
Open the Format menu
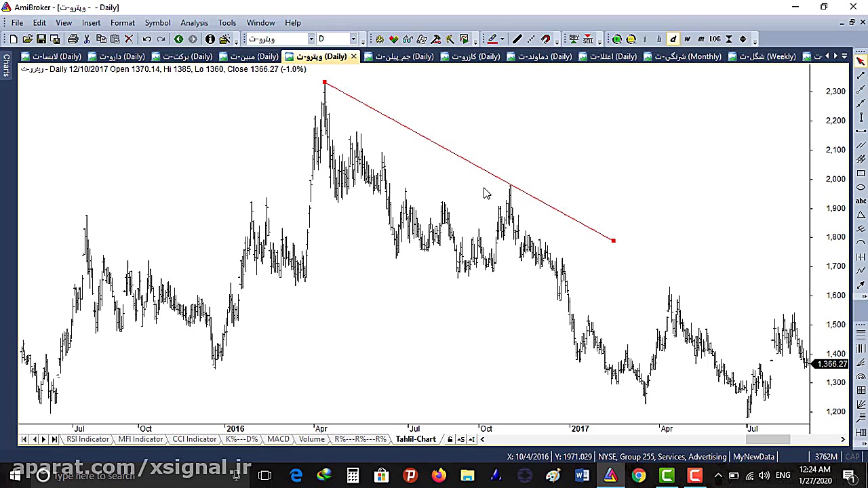(123, 23)
